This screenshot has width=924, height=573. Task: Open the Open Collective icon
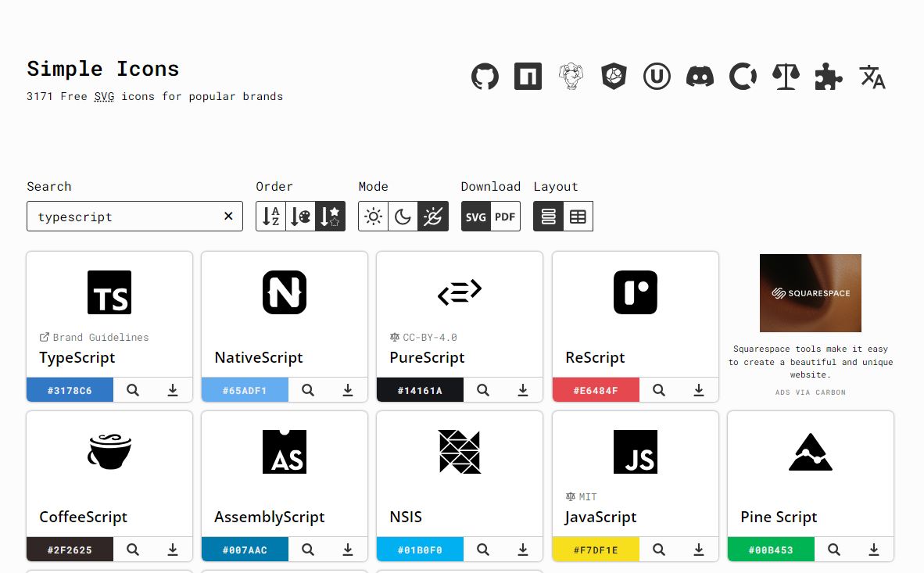click(x=743, y=77)
